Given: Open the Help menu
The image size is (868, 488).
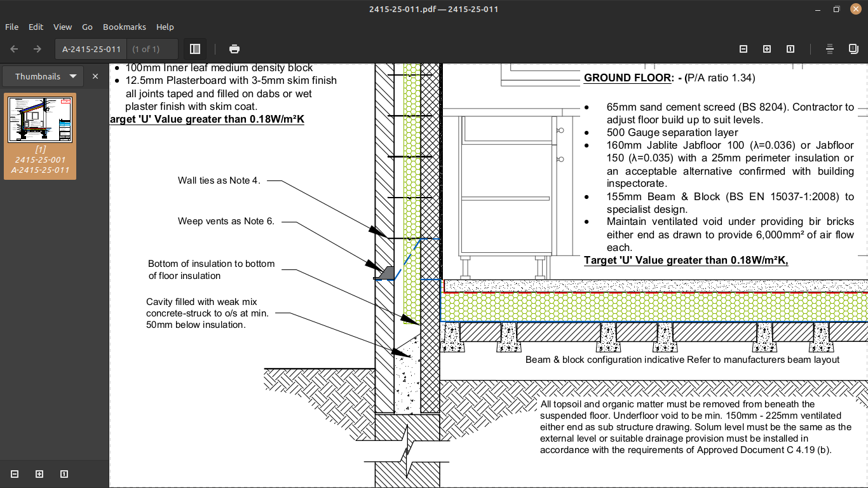Looking at the screenshot, I should [x=165, y=27].
